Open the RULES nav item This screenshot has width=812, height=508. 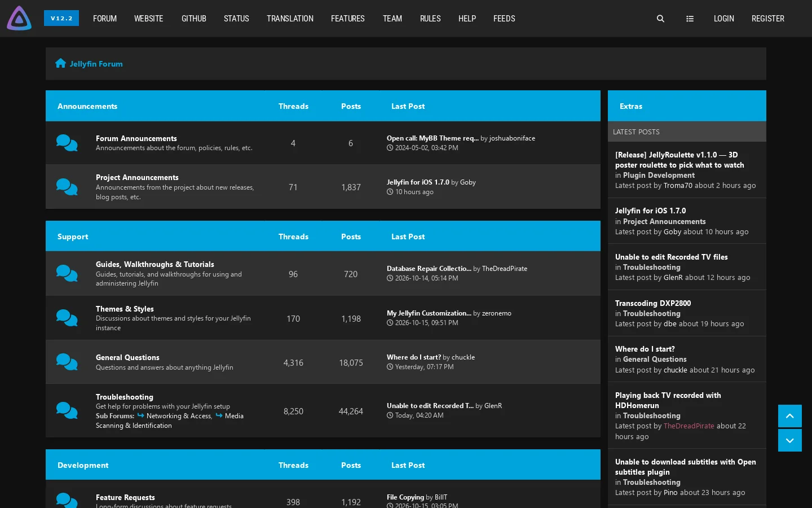tap(430, 19)
